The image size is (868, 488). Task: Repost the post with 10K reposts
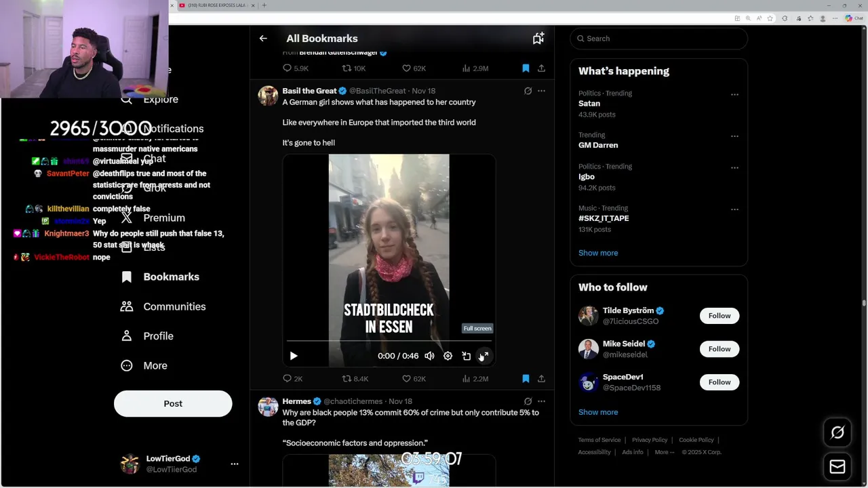coord(354,68)
